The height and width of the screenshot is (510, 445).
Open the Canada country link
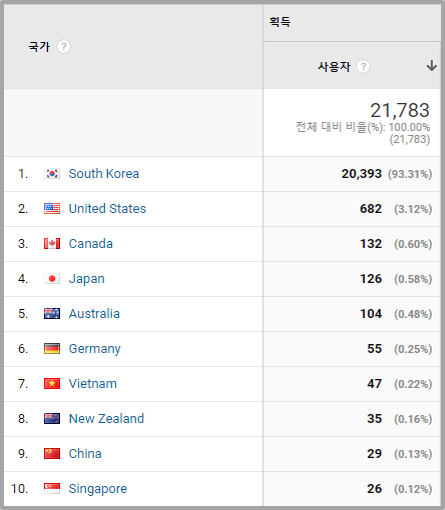pos(91,244)
